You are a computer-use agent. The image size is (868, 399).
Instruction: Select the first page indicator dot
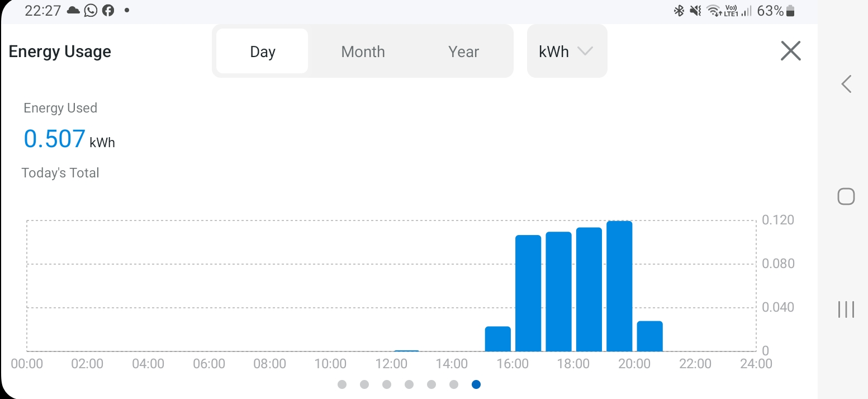click(x=342, y=384)
